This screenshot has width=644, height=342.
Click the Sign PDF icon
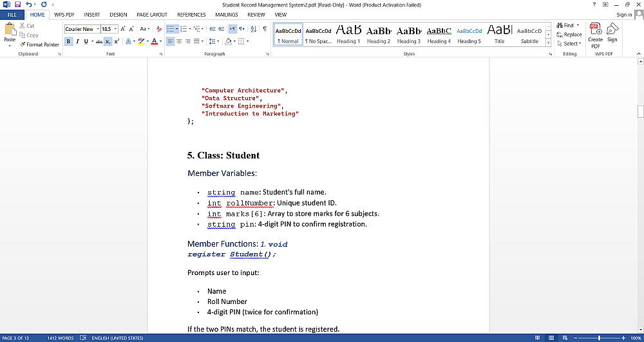[x=612, y=32]
